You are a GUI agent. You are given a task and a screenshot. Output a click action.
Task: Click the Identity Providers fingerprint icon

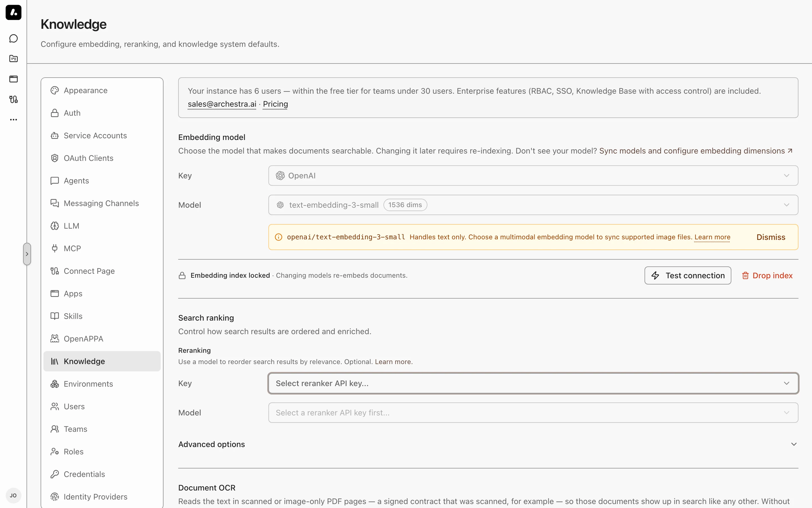[55, 497]
